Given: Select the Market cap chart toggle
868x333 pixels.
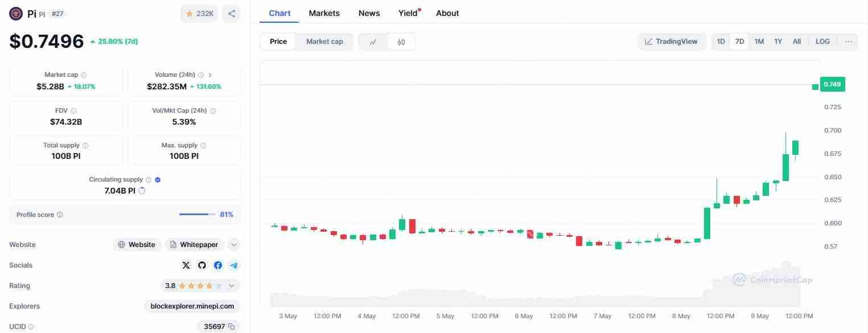Looking at the screenshot, I should tap(324, 42).
